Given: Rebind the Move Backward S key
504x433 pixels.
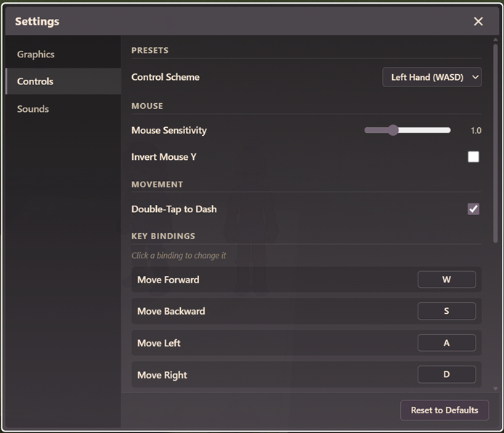Looking at the screenshot, I should coord(447,311).
